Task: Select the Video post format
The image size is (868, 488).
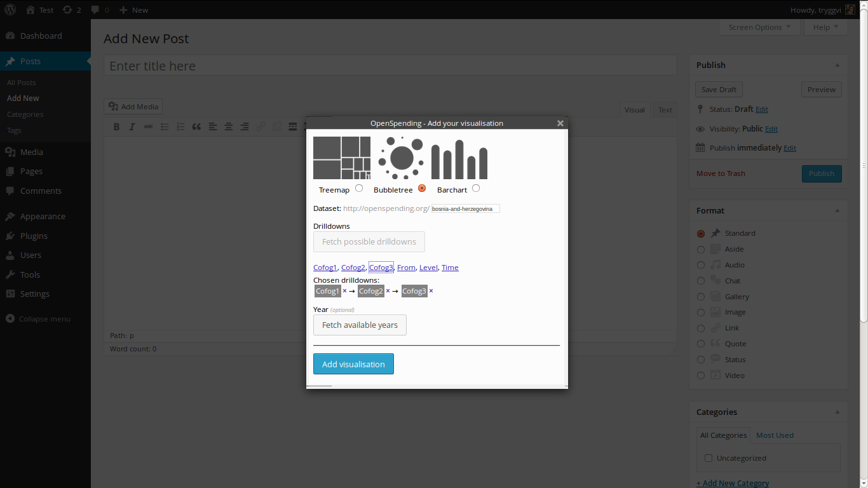Action: (701, 376)
